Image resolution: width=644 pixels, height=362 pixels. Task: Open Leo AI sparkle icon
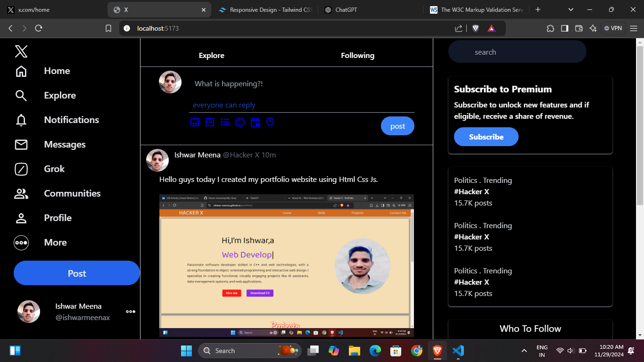593,28
